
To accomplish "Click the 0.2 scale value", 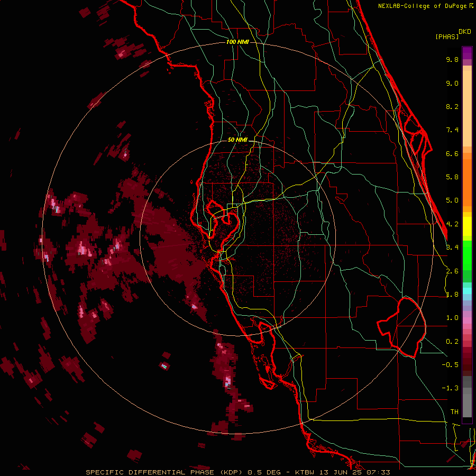I will (452, 342).
